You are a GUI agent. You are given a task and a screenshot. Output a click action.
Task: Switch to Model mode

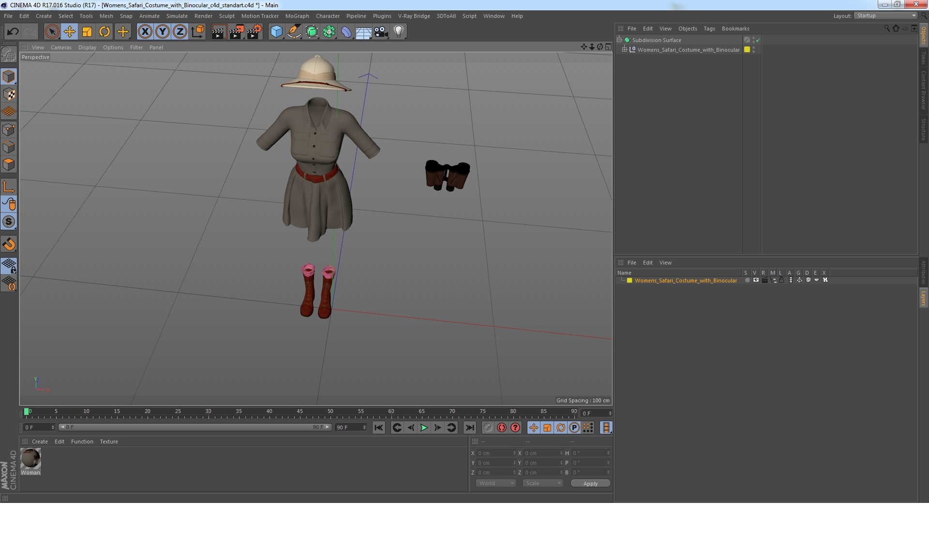(9, 76)
